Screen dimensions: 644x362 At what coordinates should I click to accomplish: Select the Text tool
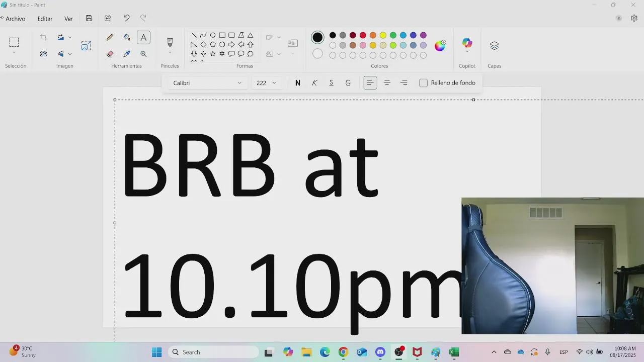[143, 37]
